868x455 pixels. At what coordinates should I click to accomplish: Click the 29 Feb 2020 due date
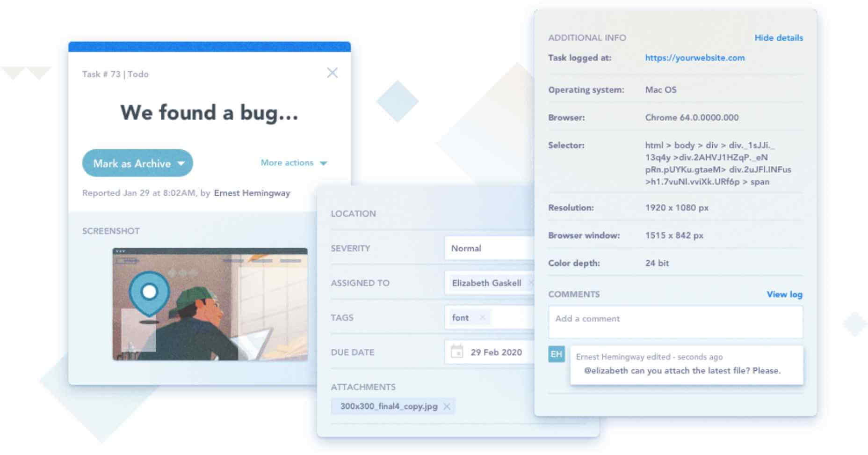496,352
